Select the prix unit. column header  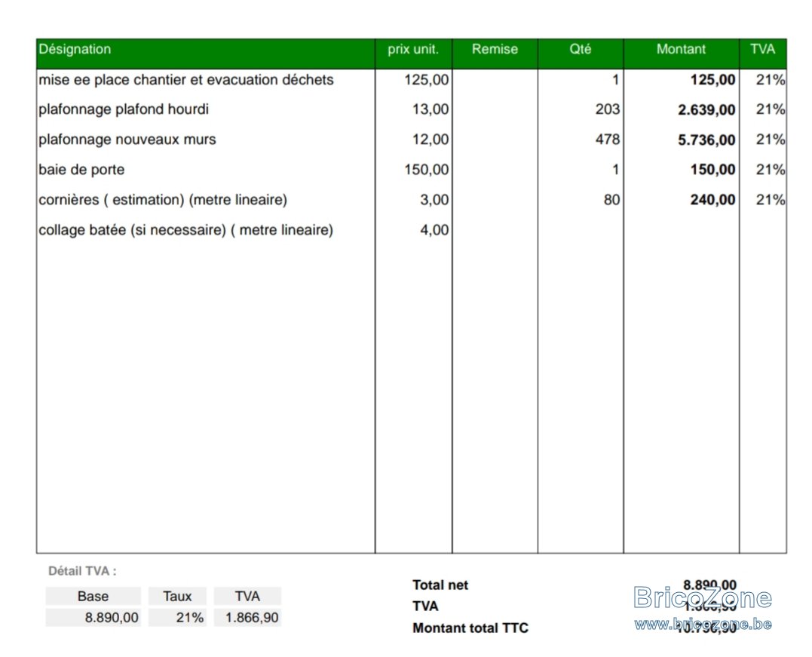(x=413, y=50)
